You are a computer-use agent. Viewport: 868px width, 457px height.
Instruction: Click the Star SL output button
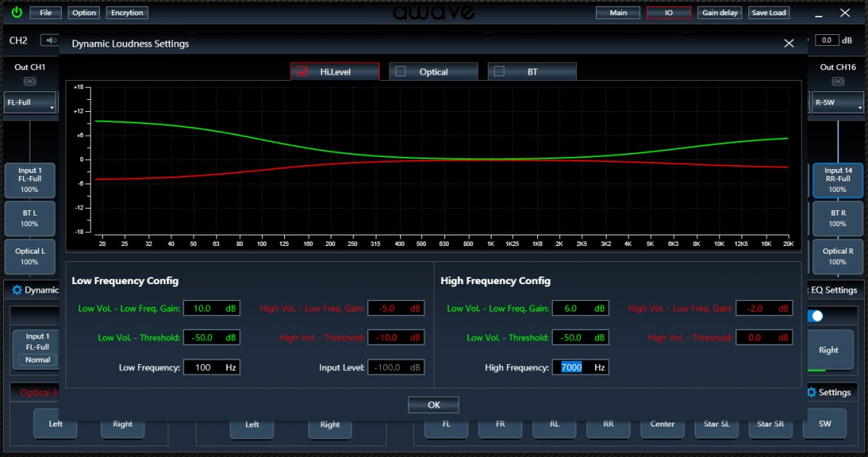click(x=716, y=423)
